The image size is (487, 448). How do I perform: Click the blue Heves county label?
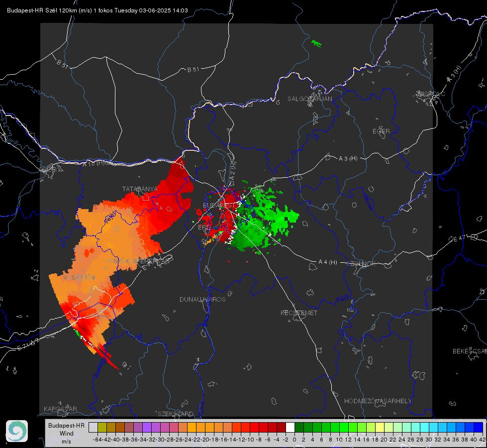pos(368,203)
